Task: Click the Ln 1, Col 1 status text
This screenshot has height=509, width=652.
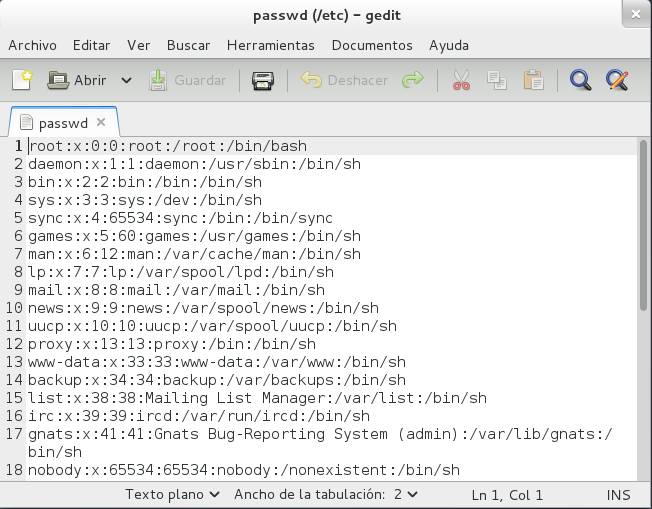Action: (507, 495)
